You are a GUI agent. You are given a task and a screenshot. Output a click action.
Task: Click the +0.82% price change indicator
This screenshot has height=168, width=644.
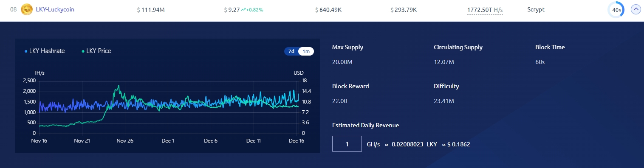pyautogui.click(x=255, y=9)
